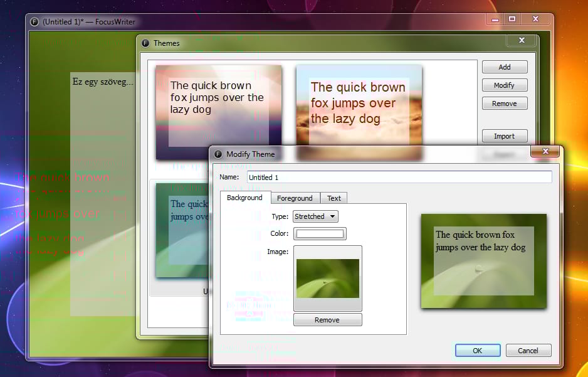Click the green leaf background image chooser

click(x=327, y=279)
